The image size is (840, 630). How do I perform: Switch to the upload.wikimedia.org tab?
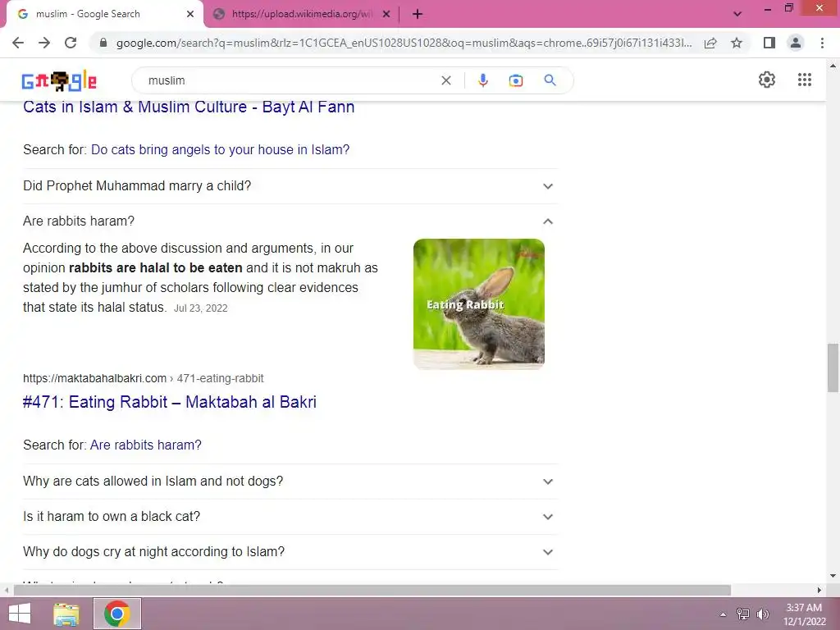point(302,14)
